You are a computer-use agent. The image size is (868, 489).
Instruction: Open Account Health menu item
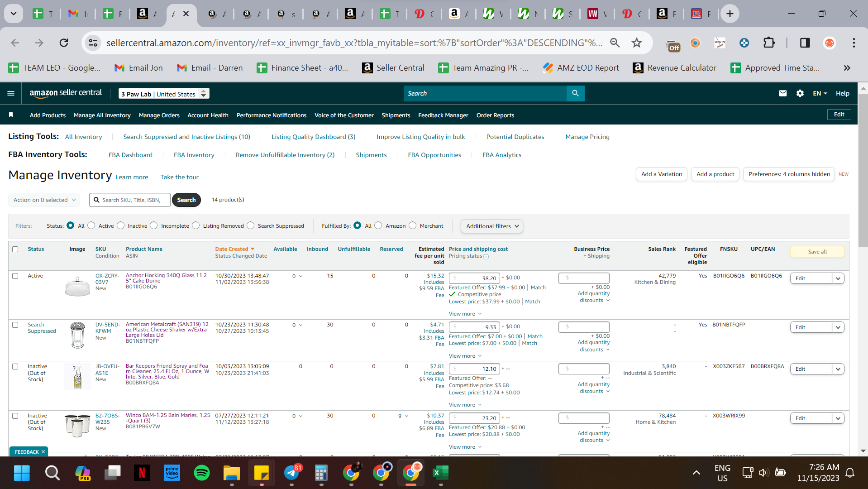pos(208,115)
